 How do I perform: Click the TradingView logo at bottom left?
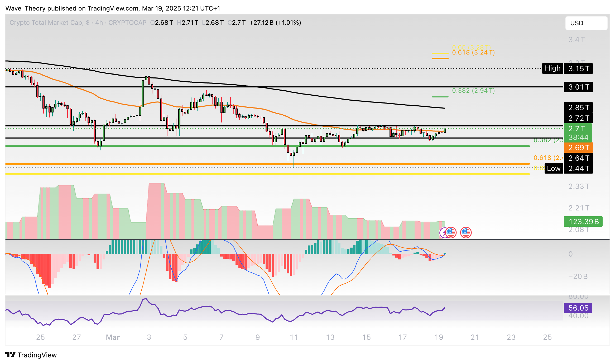pos(32,355)
